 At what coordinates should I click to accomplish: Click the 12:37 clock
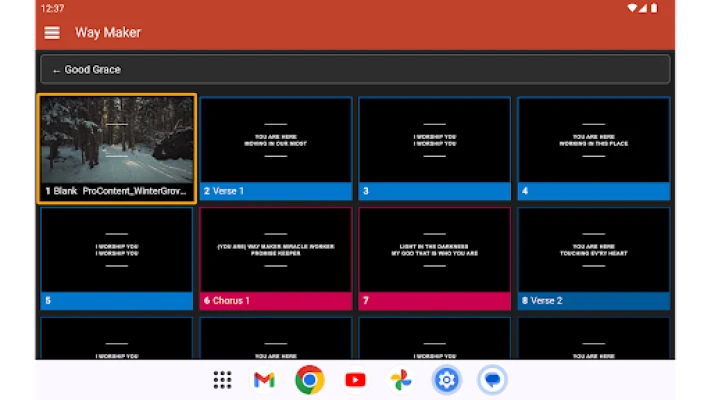[x=52, y=8]
